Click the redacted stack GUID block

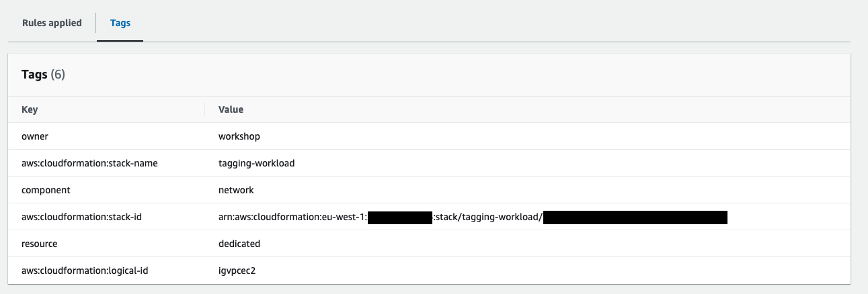coord(635,217)
